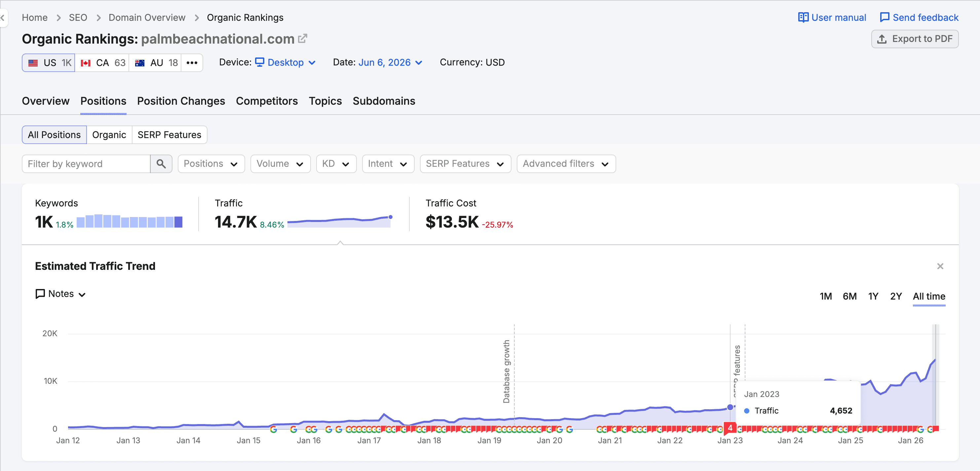The image size is (980, 471).
Task: Go to Domain Overview breadcrumb link
Action: [147, 18]
